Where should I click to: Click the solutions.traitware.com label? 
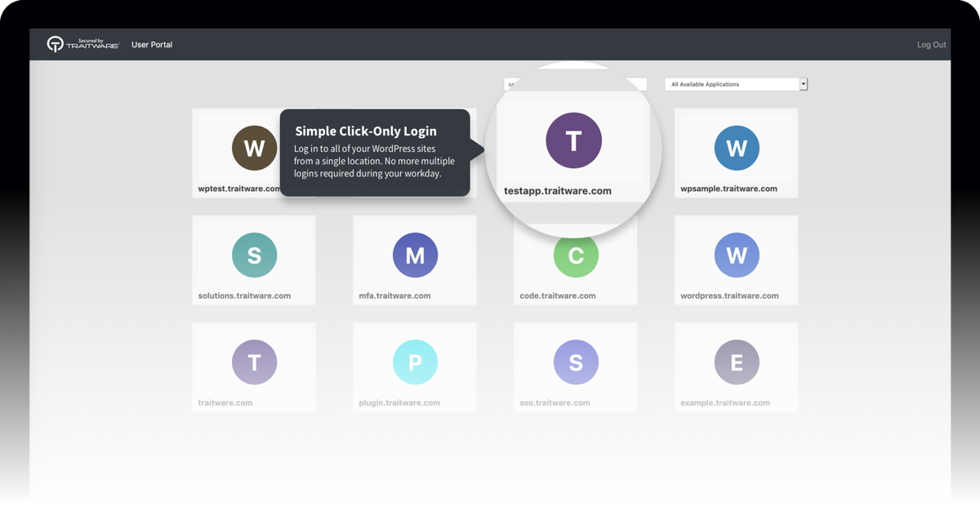click(x=244, y=296)
